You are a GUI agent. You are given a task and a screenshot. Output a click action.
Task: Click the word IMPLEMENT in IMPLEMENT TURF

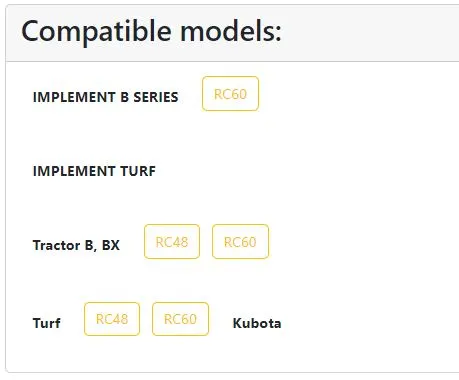(x=74, y=171)
